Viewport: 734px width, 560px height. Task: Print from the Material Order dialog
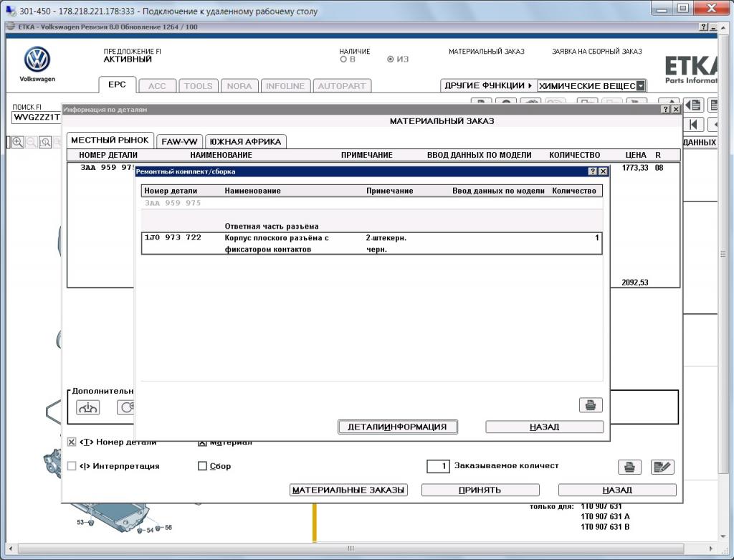(x=629, y=467)
